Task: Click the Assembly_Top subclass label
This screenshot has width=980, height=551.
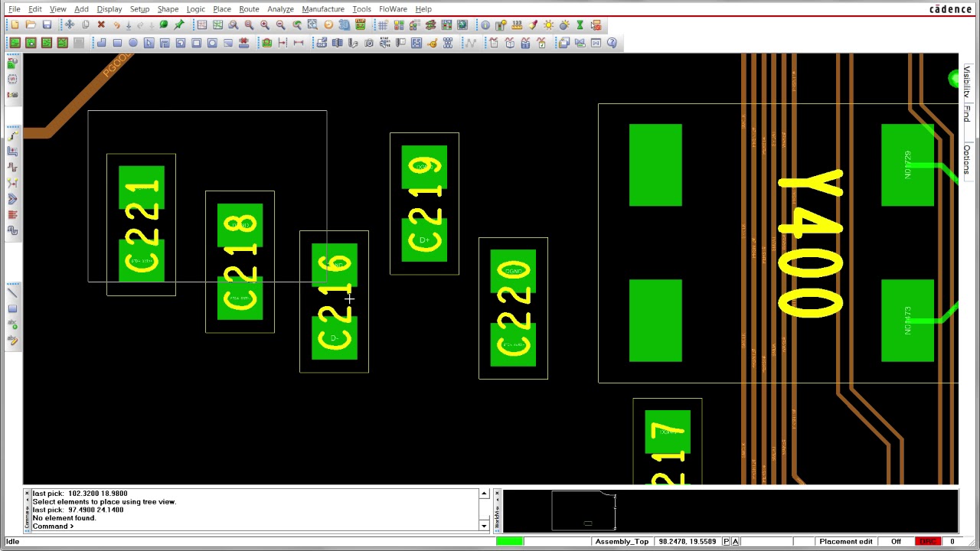Action: point(622,542)
